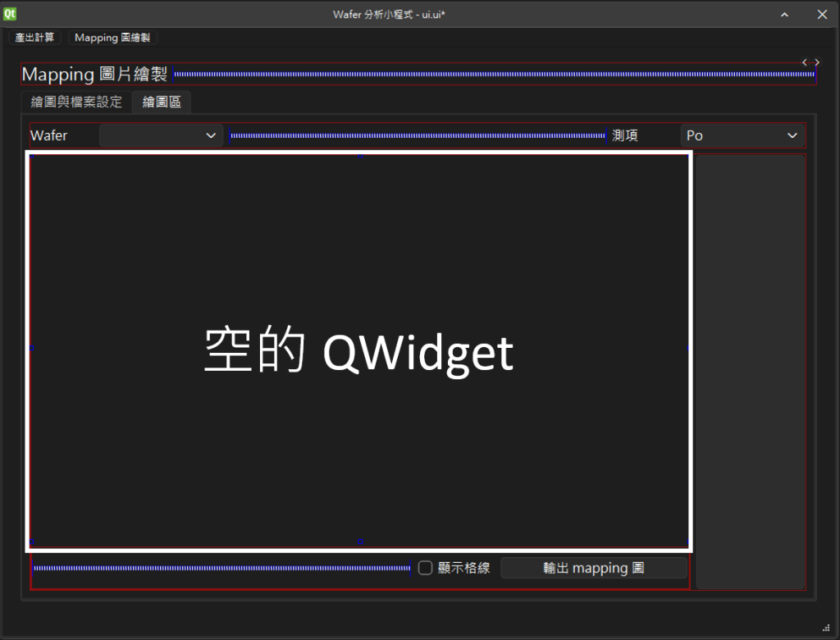
Task: Click the empty 空的 QWidget drawing area
Action: tap(359, 351)
